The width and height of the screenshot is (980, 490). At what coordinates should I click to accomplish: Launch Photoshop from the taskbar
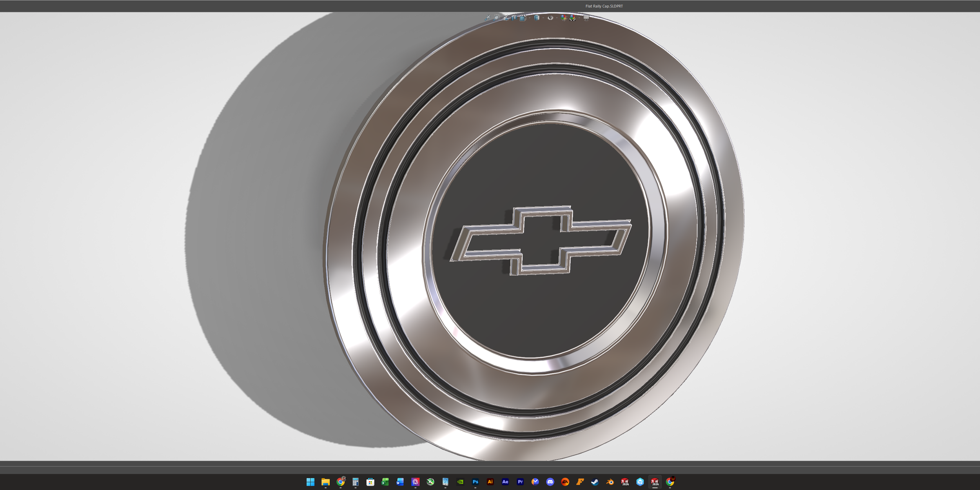point(475,482)
